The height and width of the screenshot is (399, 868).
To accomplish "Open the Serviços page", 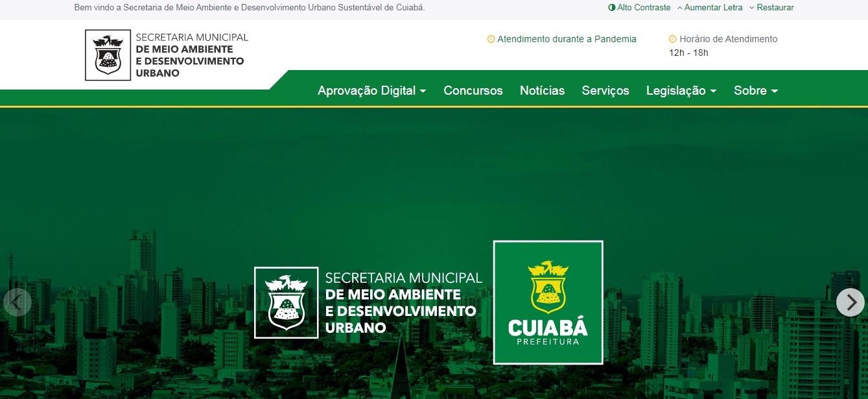I will 605,91.
